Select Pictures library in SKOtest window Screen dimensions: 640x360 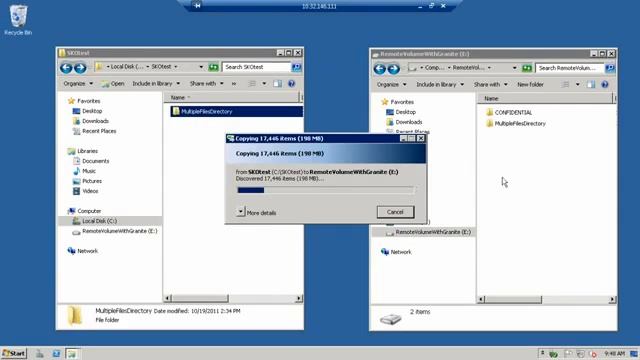click(87, 181)
